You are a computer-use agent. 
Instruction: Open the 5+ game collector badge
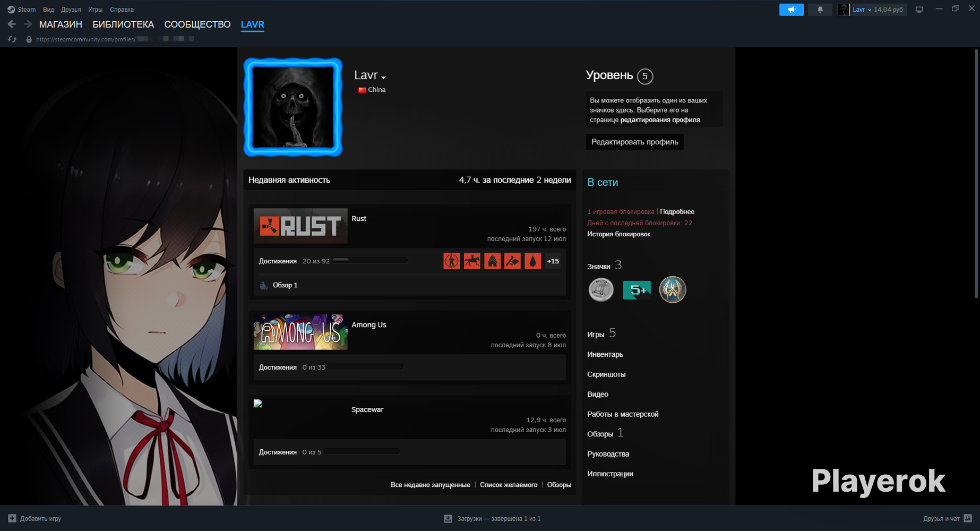[x=637, y=290]
